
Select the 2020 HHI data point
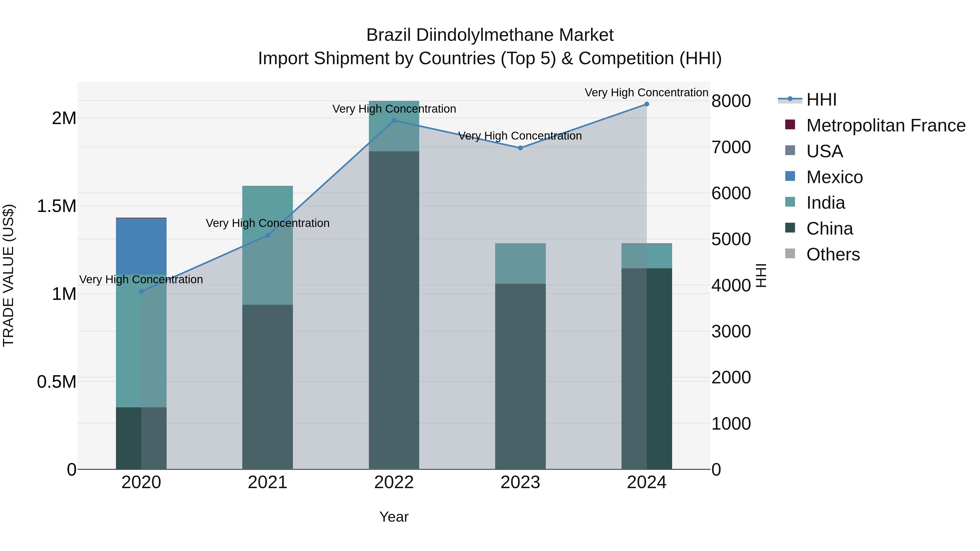tap(141, 292)
